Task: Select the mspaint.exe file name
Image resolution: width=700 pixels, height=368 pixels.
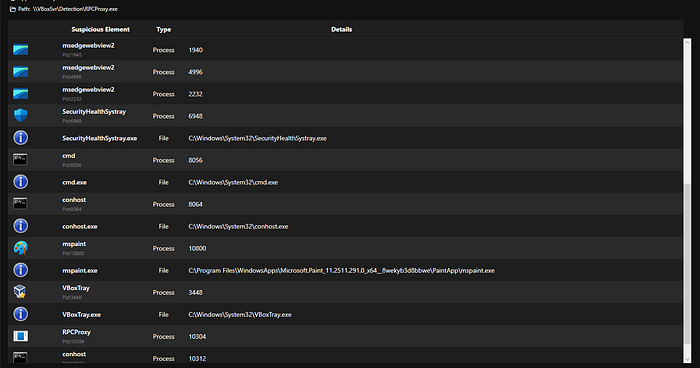Action: 80,271
